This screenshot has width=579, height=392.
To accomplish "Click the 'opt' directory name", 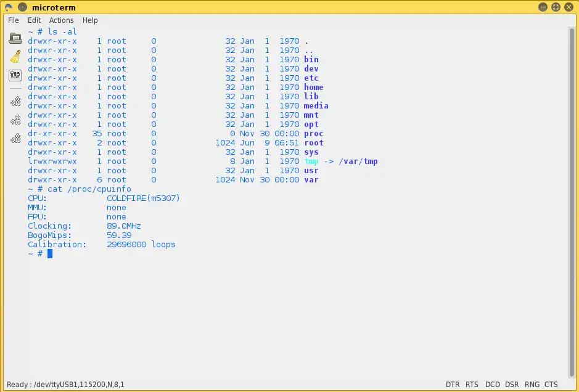I will click(x=311, y=125).
